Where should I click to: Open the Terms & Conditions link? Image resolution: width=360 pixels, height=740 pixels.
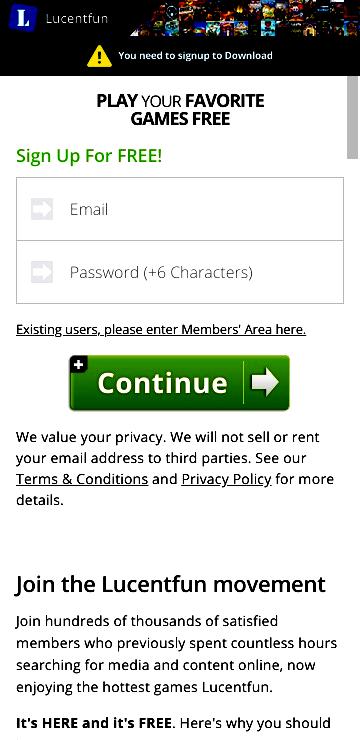82,479
